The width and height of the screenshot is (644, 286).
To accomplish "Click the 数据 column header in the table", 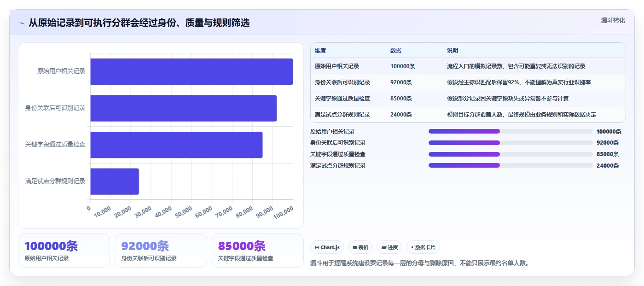I will click(x=396, y=51).
